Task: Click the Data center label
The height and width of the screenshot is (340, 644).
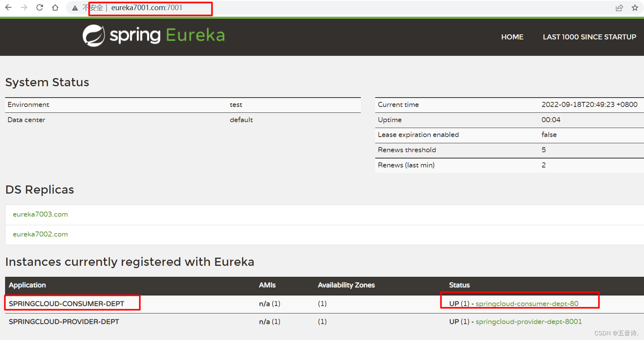Action: click(x=26, y=120)
